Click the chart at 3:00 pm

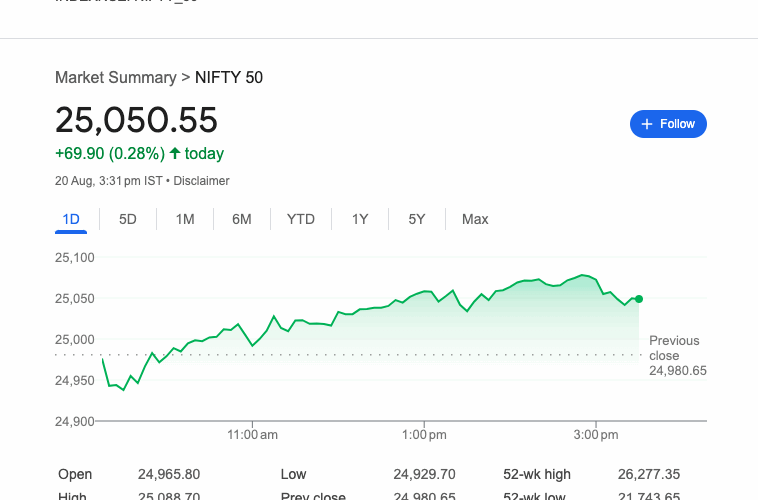[596, 280]
